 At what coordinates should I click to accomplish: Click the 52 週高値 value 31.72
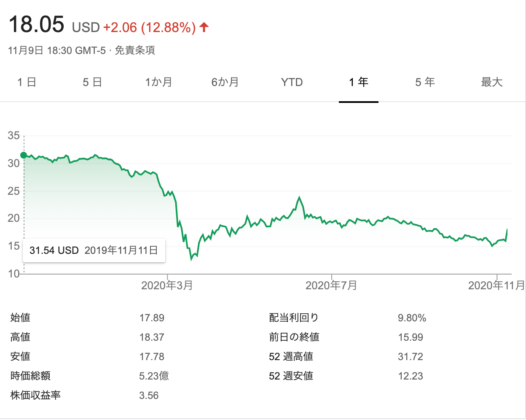tap(410, 357)
